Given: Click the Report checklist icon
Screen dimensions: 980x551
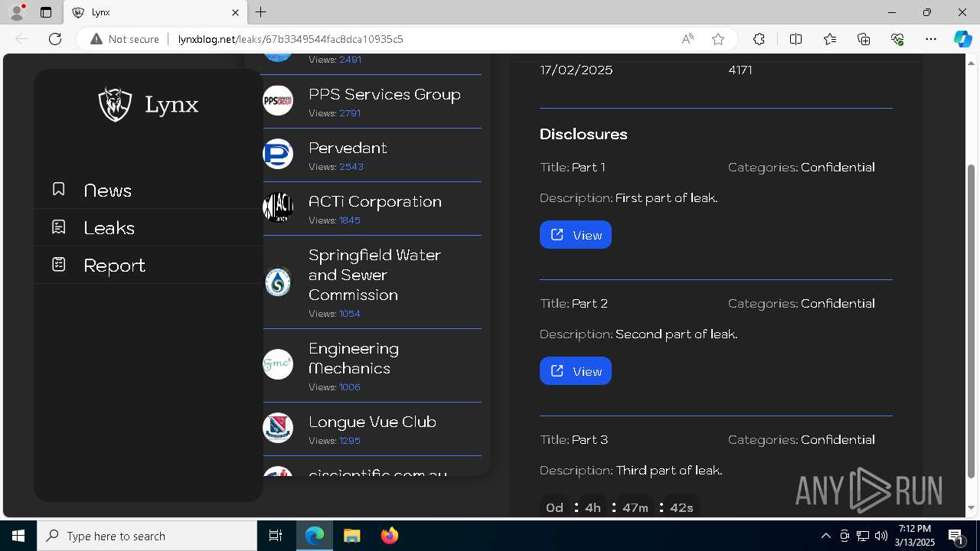Looking at the screenshot, I should tap(59, 264).
